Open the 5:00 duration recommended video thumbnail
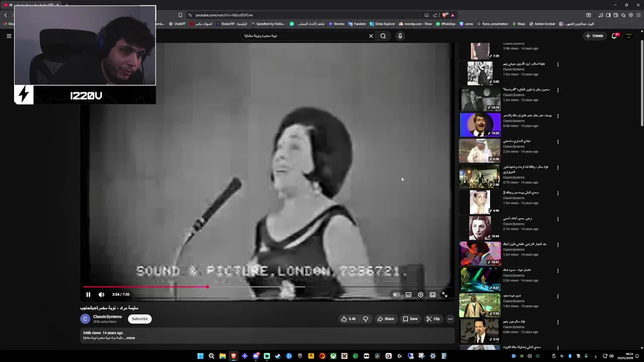Image resolution: width=644 pixels, height=362 pixels. pos(480,73)
